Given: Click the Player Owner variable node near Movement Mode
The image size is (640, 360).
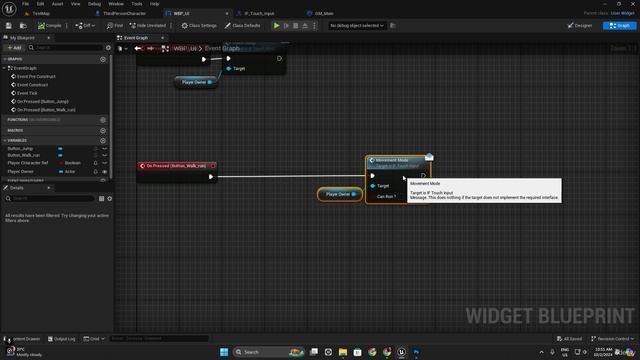Looking at the screenshot, I should [340, 194].
